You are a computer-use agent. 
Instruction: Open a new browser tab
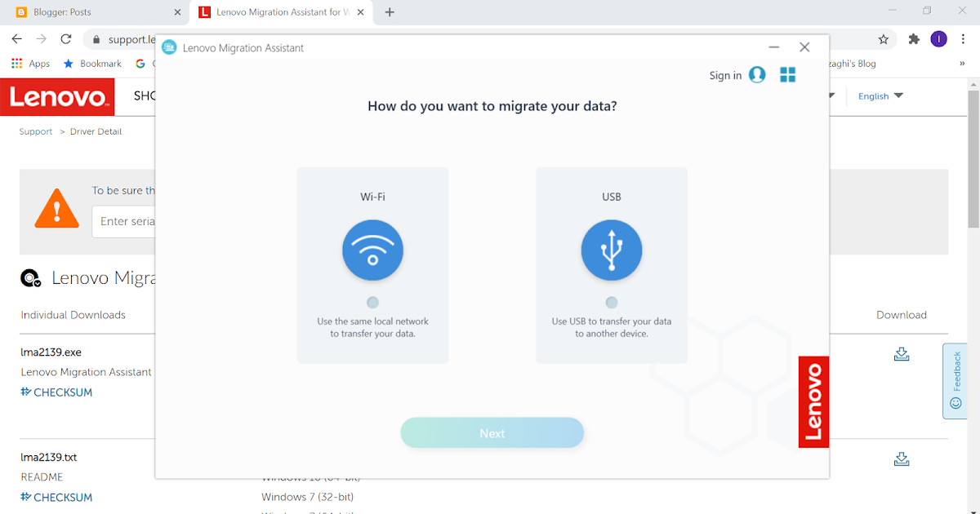point(390,12)
